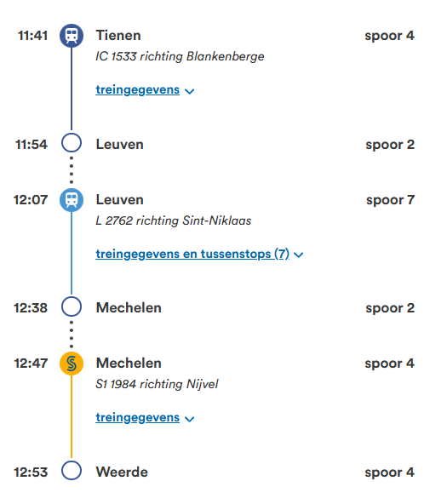
Task: Open treingegevens link for IC 1533 Blankenberge
Action: [138, 89]
